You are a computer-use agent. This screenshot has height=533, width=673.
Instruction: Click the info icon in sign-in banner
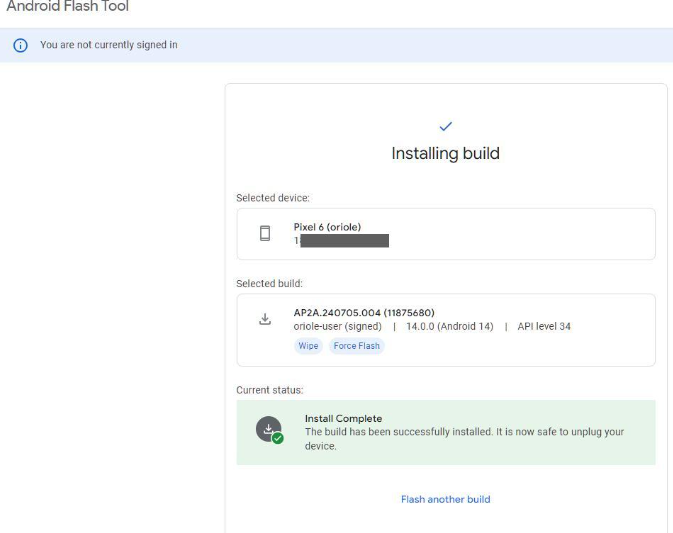coord(20,45)
